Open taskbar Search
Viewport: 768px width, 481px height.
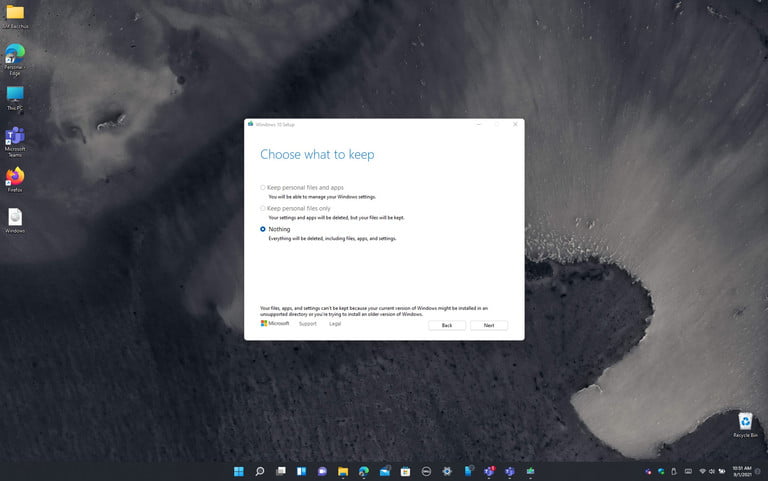260,471
